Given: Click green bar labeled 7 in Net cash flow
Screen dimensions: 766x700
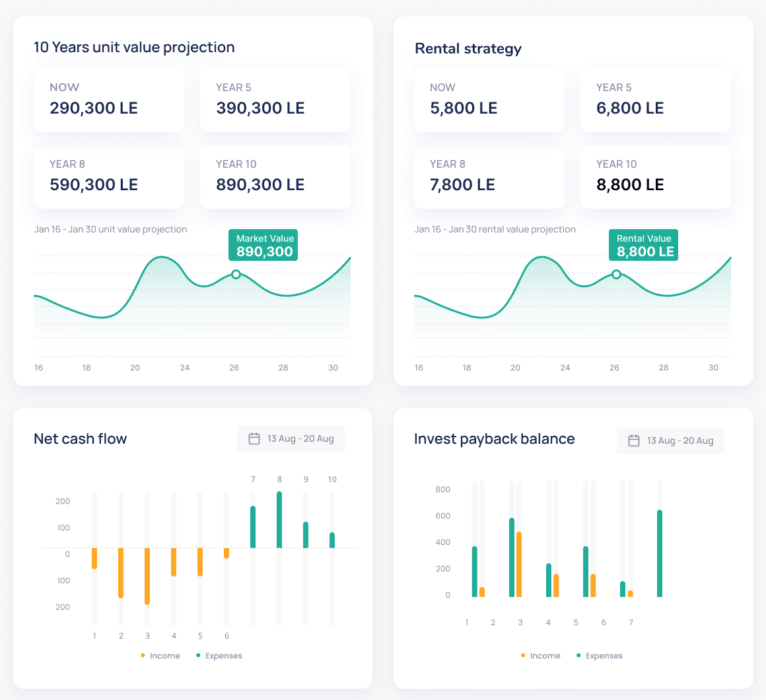Looking at the screenshot, I should tap(253, 527).
